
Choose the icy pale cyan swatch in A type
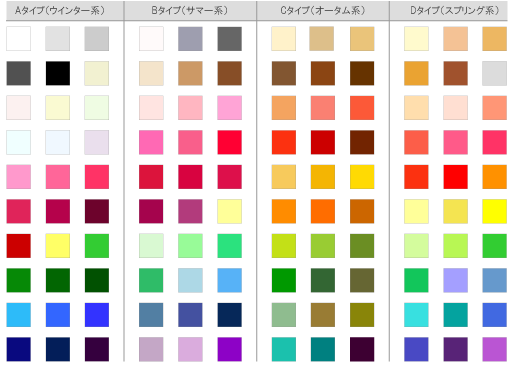[19, 142]
